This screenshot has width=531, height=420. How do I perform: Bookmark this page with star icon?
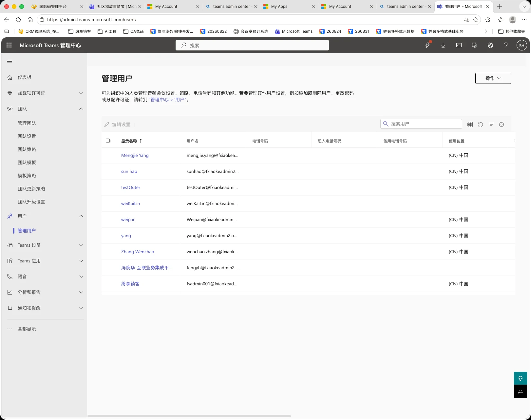476,20
